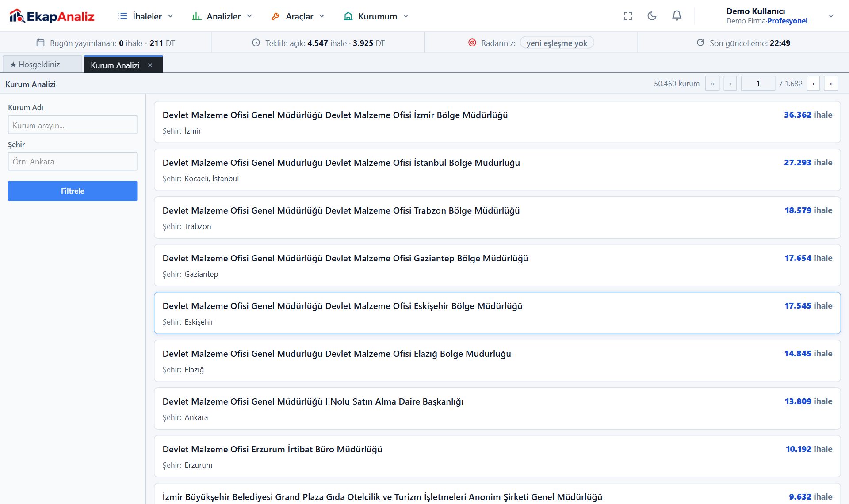Image resolution: width=849 pixels, height=504 pixels.
Task: Open Elazığ Bölge Müdürlüğü institution card
Action: [497, 361]
